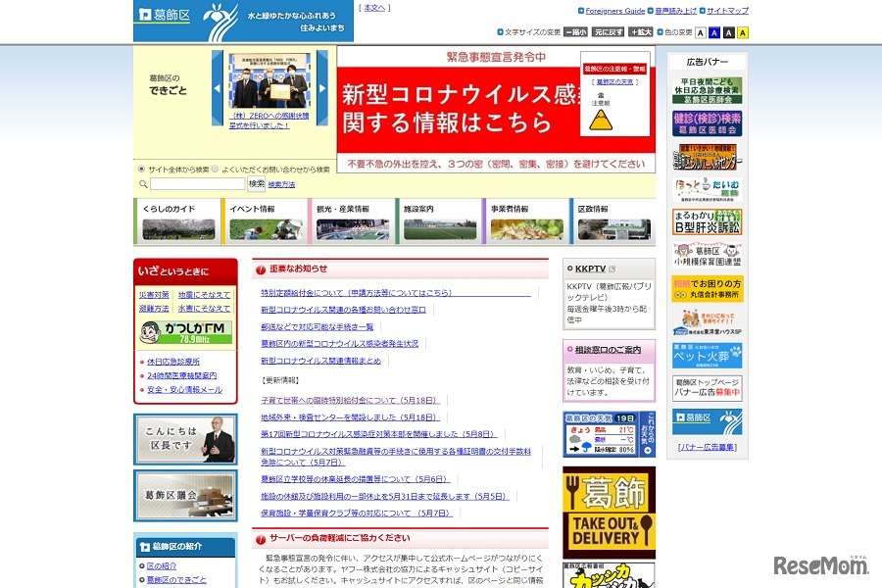The width and height of the screenshot is (882, 588).
Task: Open the 避難方法 link
Action: tap(154, 309)
